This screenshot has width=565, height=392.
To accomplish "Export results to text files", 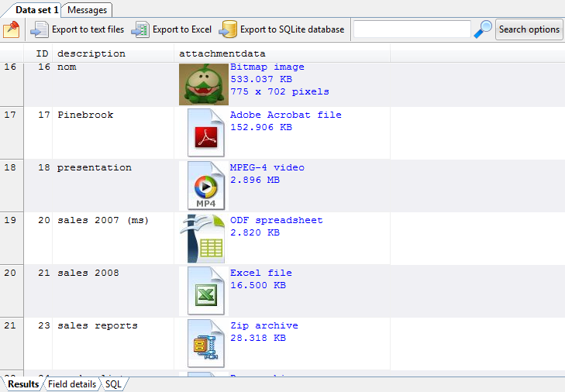I will [x=78, y=29].
